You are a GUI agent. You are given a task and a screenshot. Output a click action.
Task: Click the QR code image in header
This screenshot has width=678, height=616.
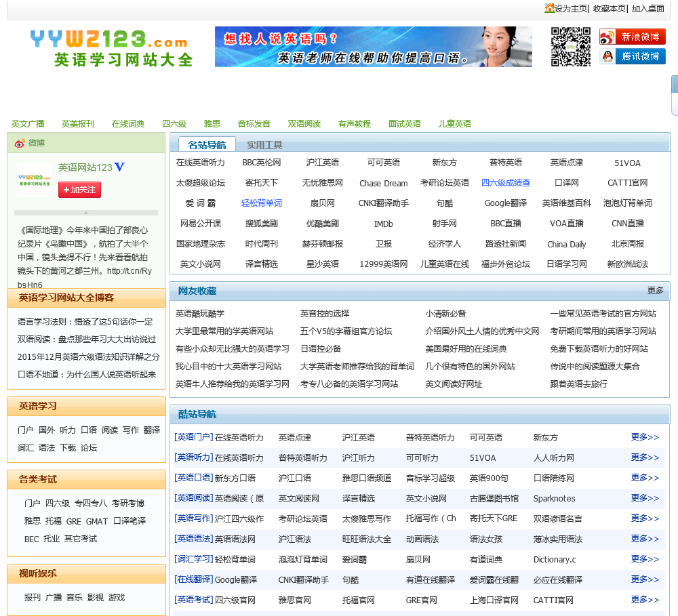point(570,47)
